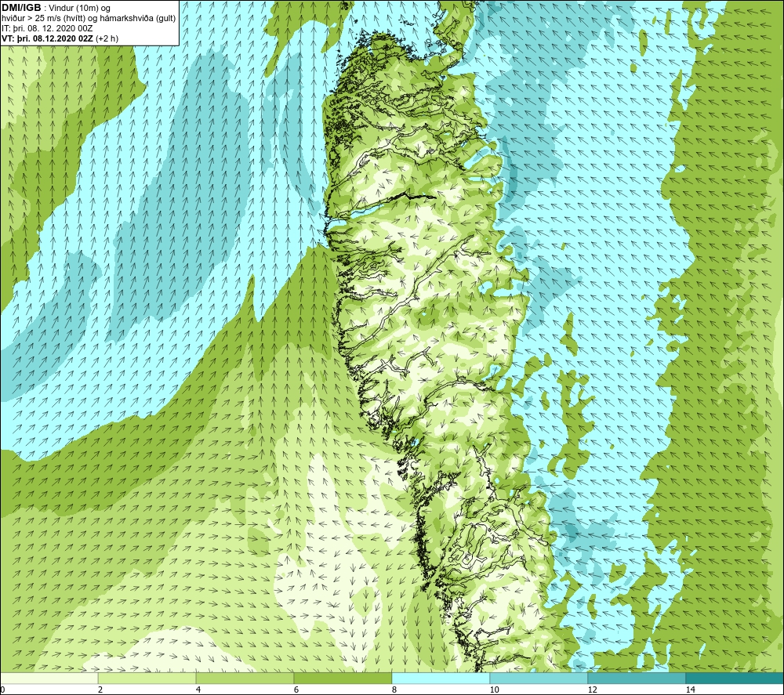Click the legend scale label '2'
Image resolution: width=784 pixels, height=695 pixels.
100,690
